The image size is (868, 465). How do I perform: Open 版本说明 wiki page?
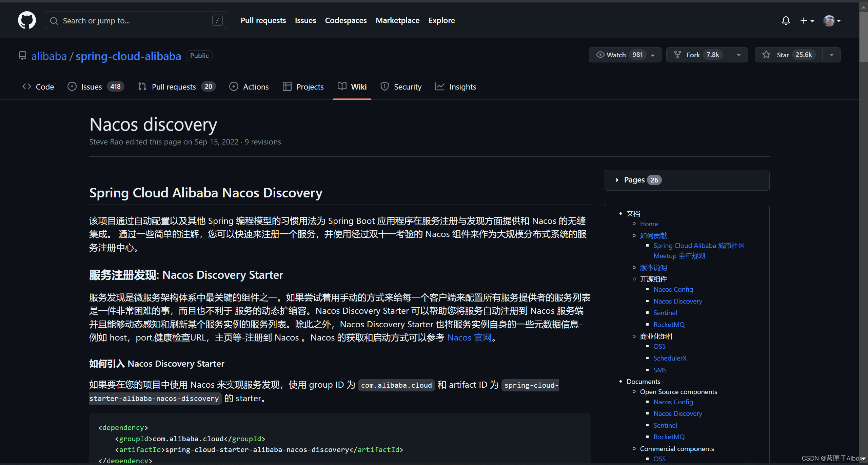(653, 268)
